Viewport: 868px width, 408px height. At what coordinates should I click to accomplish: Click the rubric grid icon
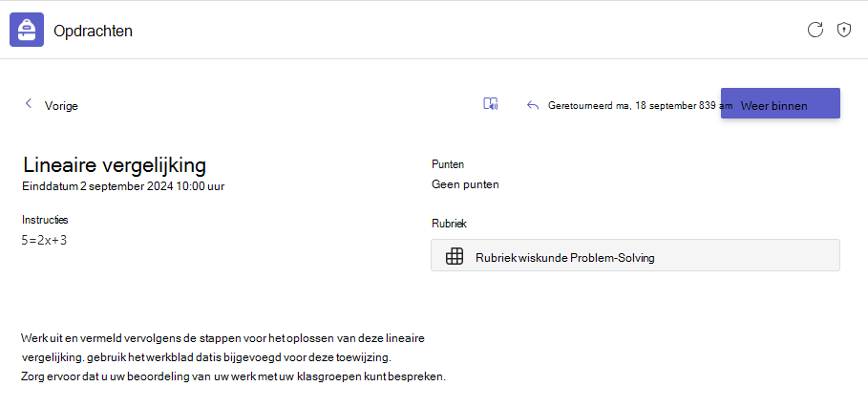pyautogui.click(x=455, y=257)
